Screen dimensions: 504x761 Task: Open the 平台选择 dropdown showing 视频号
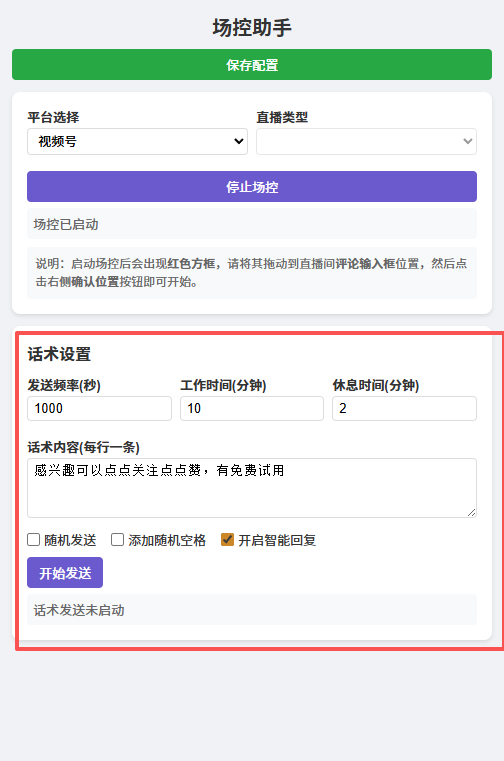(137, 141)
